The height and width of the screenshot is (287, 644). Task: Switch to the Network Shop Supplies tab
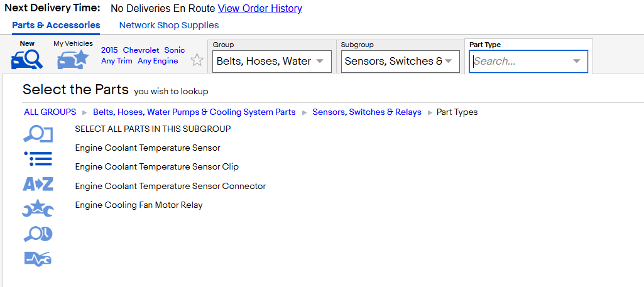coord(169,25)
